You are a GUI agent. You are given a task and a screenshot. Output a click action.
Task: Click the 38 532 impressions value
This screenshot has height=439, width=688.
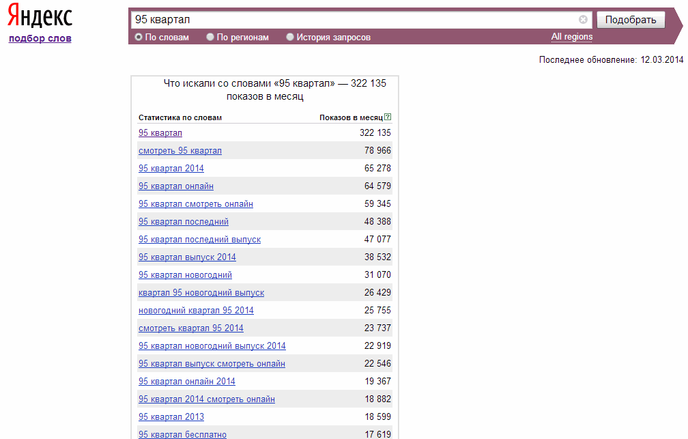point(377,257)
